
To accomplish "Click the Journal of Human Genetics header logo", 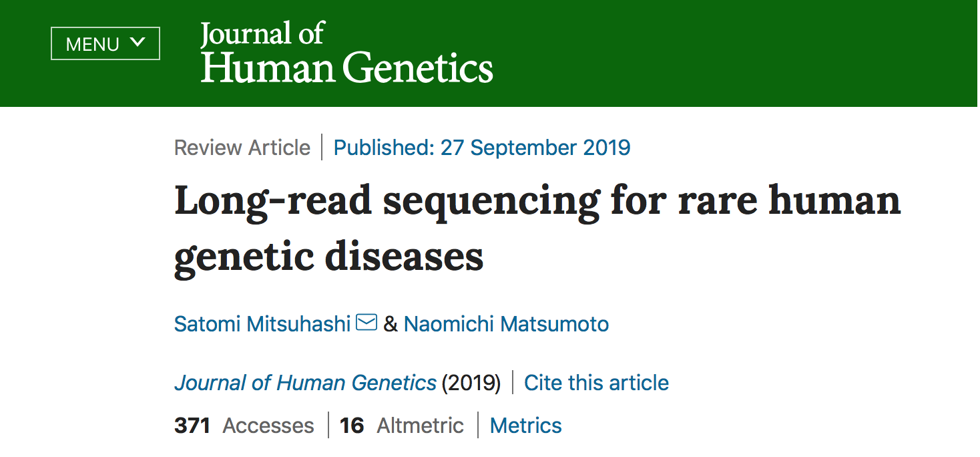I will pos(346,53).
